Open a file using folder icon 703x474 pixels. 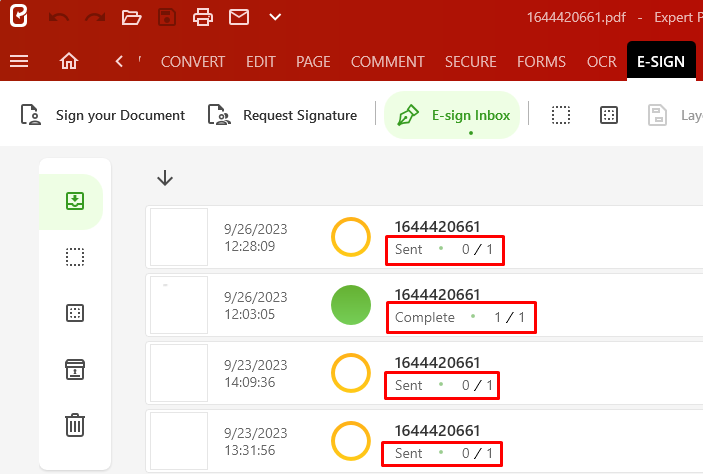[131, 17]
